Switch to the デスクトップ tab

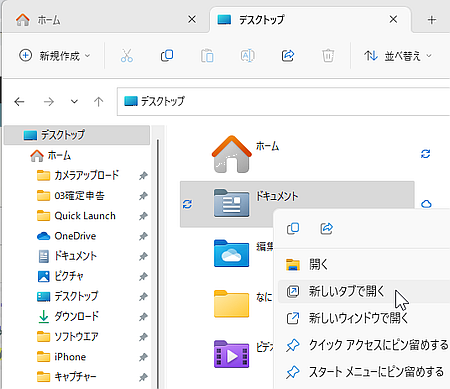point(310,20)
